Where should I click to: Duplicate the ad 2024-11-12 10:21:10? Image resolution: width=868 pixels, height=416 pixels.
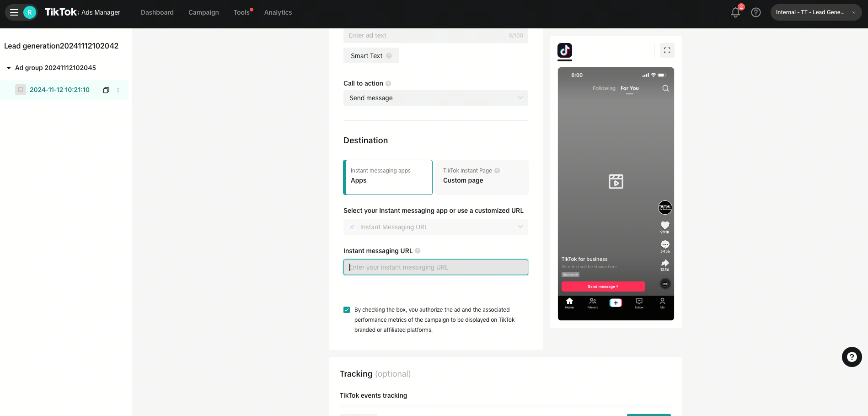106,90
